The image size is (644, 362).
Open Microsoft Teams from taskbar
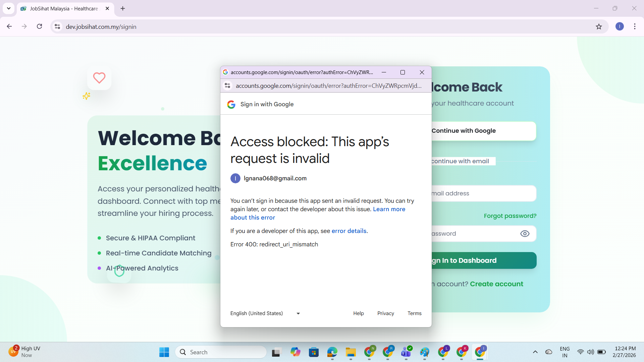(406, 352)
